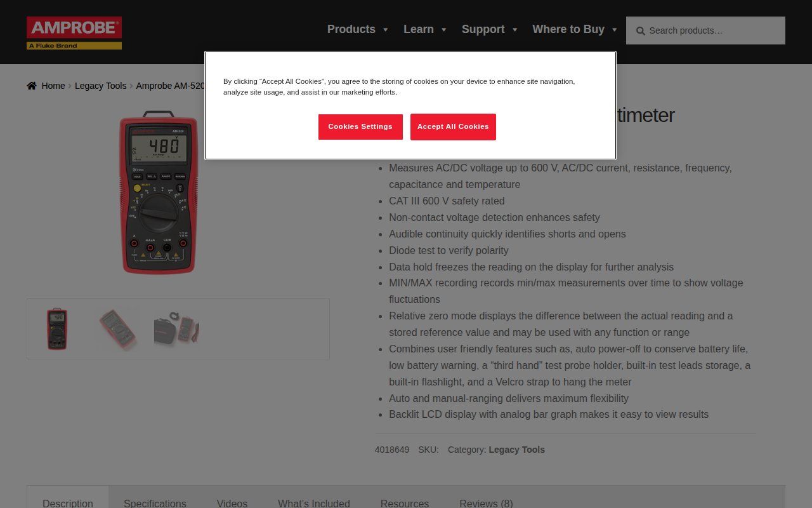Click Accept All Cookies button
Image resolution: width=812 pixels, height=508 pixels.
click(453, 127)
